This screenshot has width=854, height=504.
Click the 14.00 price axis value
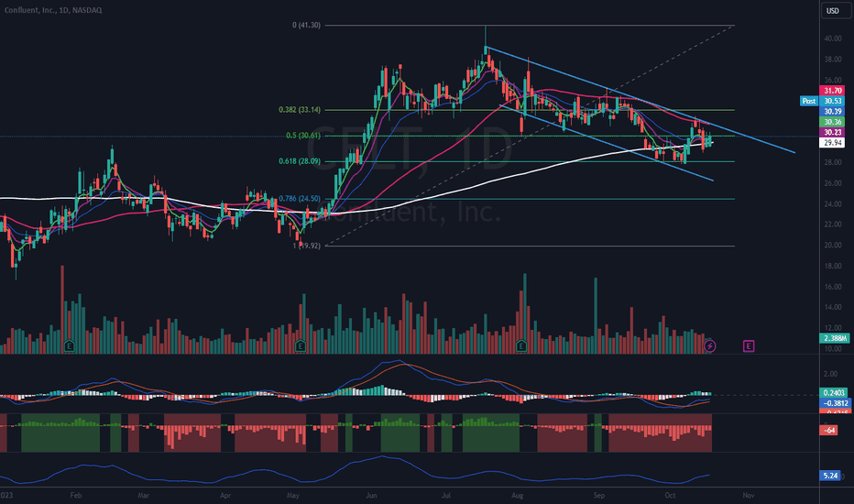(x=833, y=307)
